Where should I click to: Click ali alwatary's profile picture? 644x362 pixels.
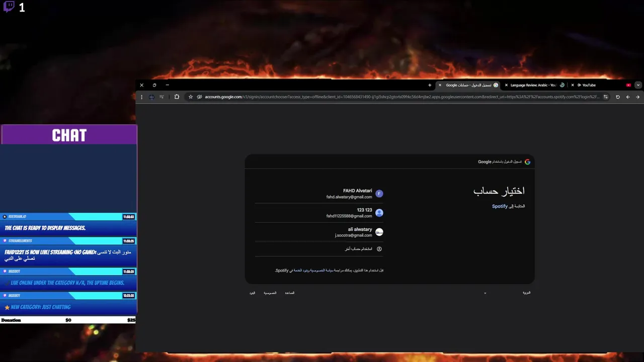point(379,232)
